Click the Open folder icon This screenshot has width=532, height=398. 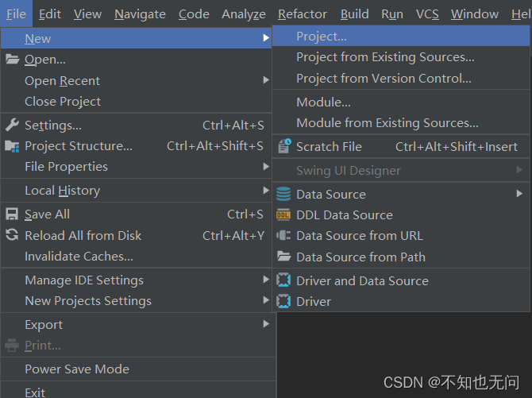tap(12, 60)
